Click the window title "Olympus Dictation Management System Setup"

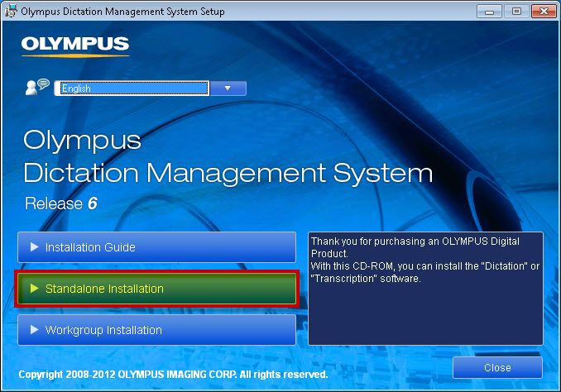pos(122,12)
